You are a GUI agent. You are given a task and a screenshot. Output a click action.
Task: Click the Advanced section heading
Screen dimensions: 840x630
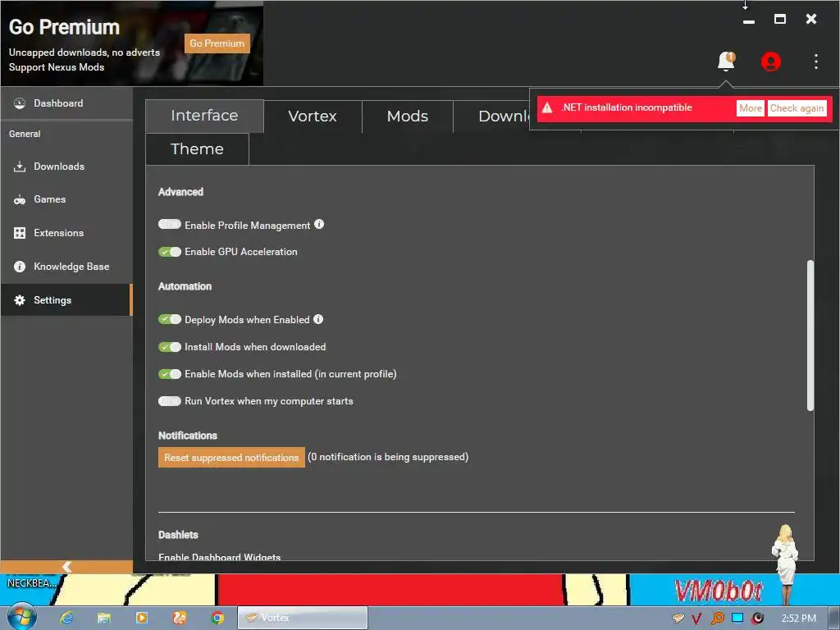tap(180, 192)
